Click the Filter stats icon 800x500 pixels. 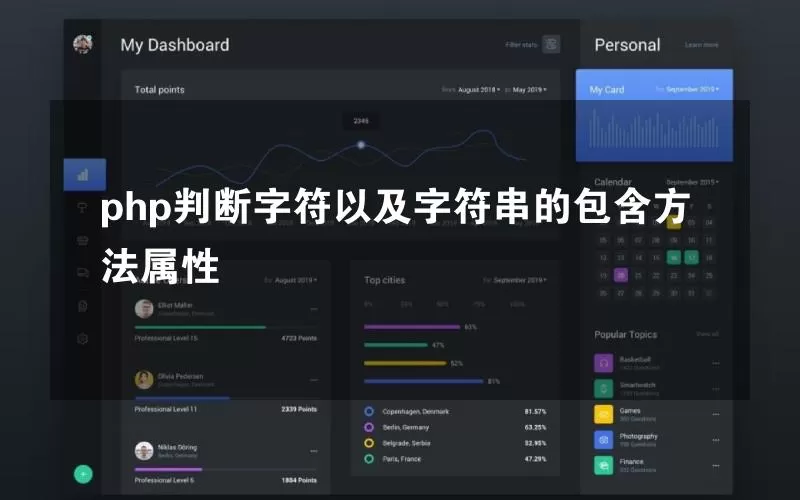[551, 44]
